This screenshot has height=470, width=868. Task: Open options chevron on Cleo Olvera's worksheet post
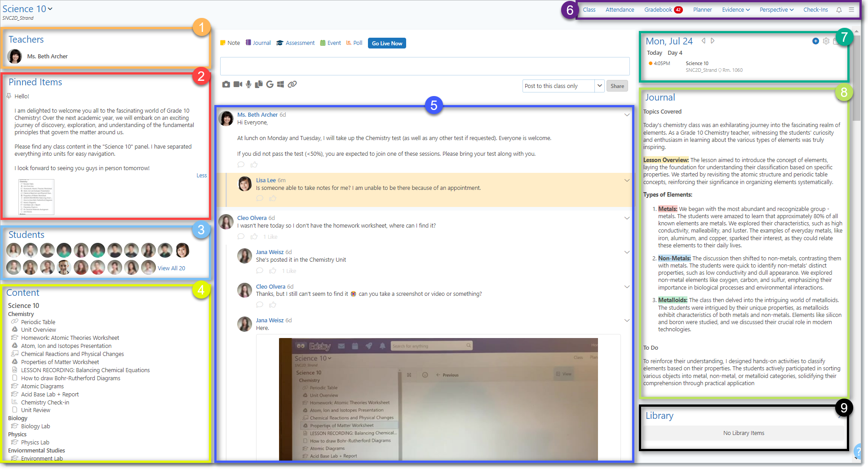[x=627, y=218]
